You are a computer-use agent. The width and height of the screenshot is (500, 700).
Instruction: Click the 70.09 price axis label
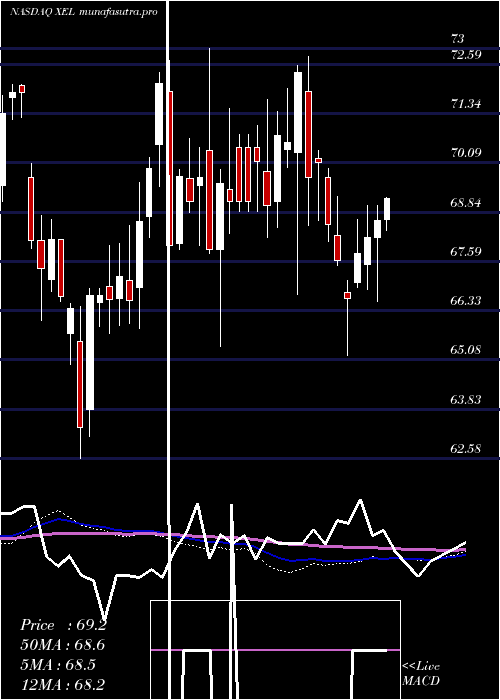[466, 153]
